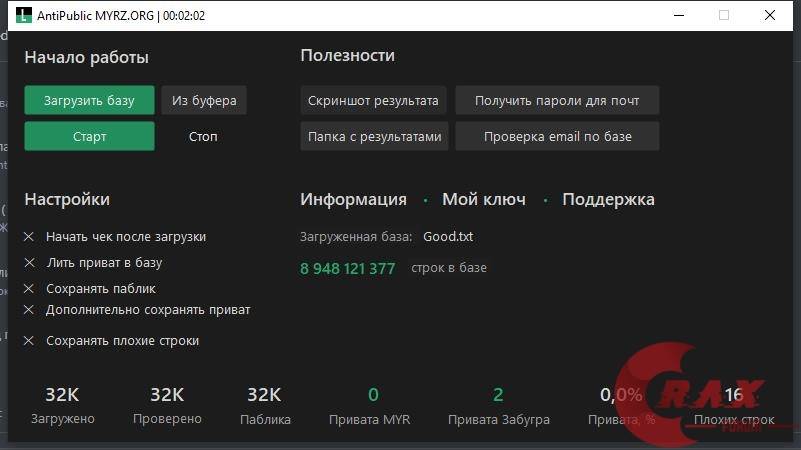Open Папка с результатами

374,136
